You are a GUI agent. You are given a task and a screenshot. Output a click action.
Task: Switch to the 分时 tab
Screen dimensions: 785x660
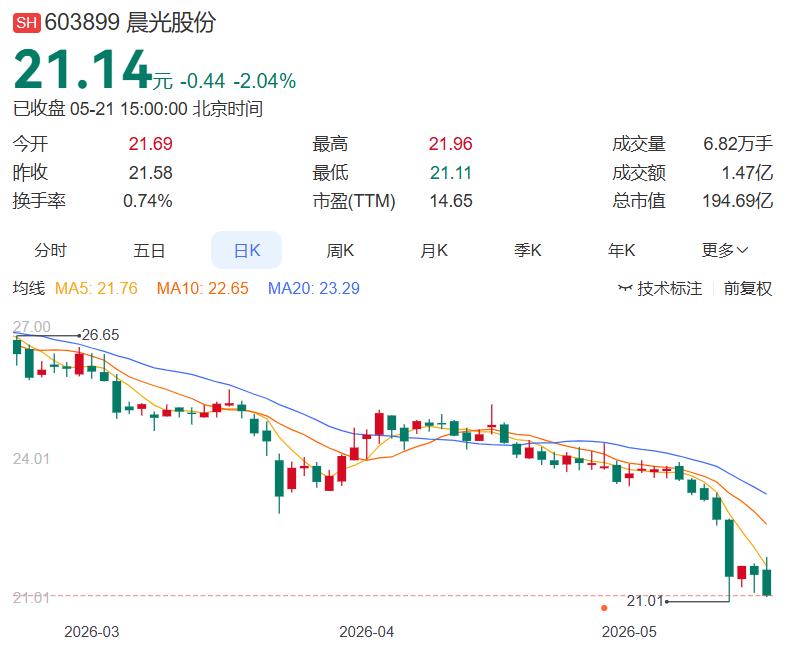[51, 250]
